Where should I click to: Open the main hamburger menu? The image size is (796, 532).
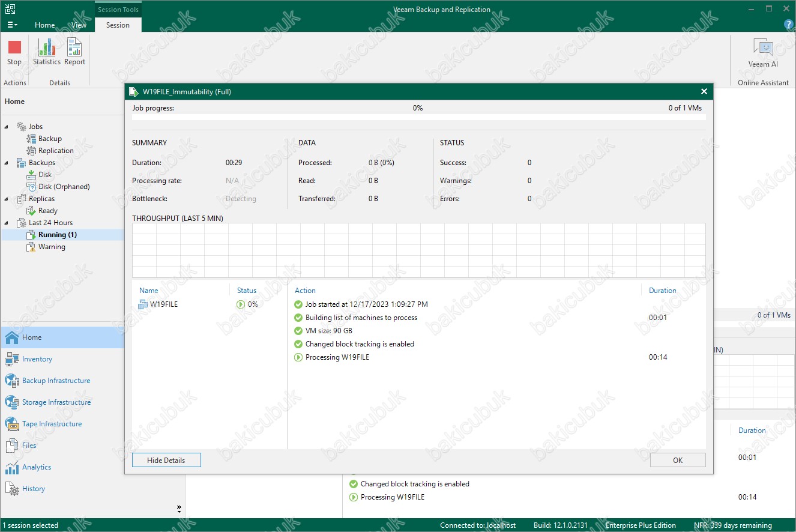(12, 25)
